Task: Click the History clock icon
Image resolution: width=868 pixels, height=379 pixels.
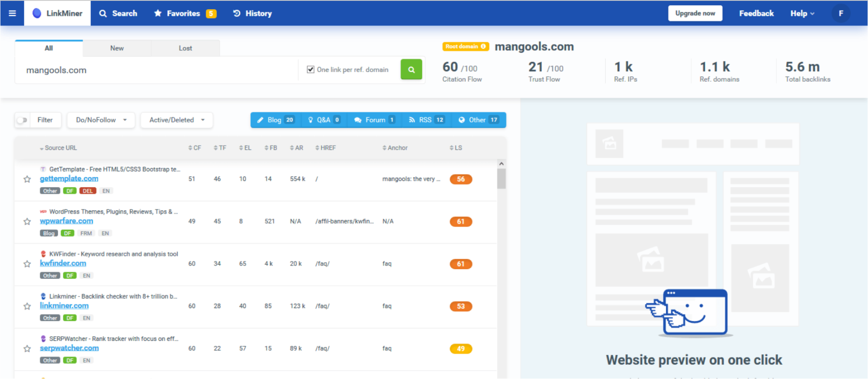Action: pos(237,13)
